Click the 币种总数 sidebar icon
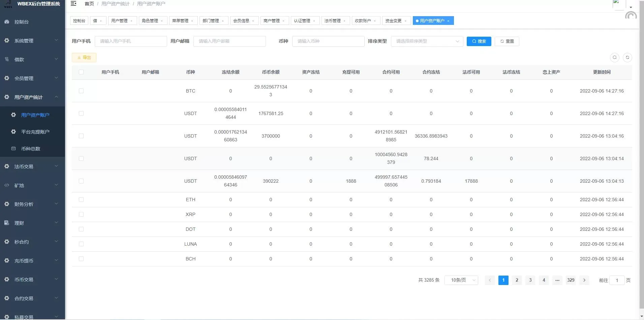Screen dimensions: 644x320 coord(13,149)
